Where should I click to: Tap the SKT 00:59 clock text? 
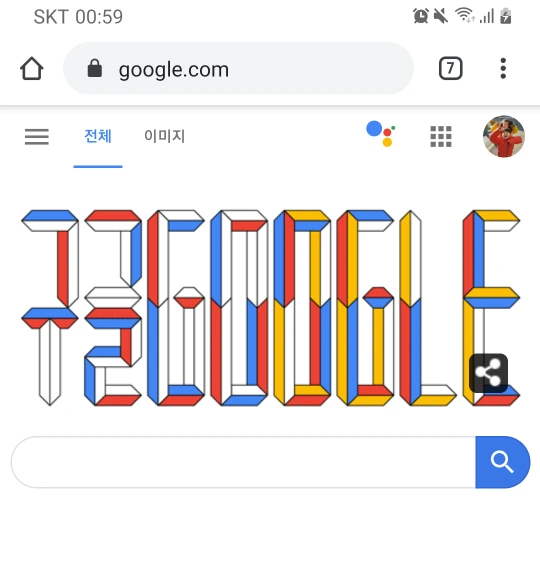(78, 17)
